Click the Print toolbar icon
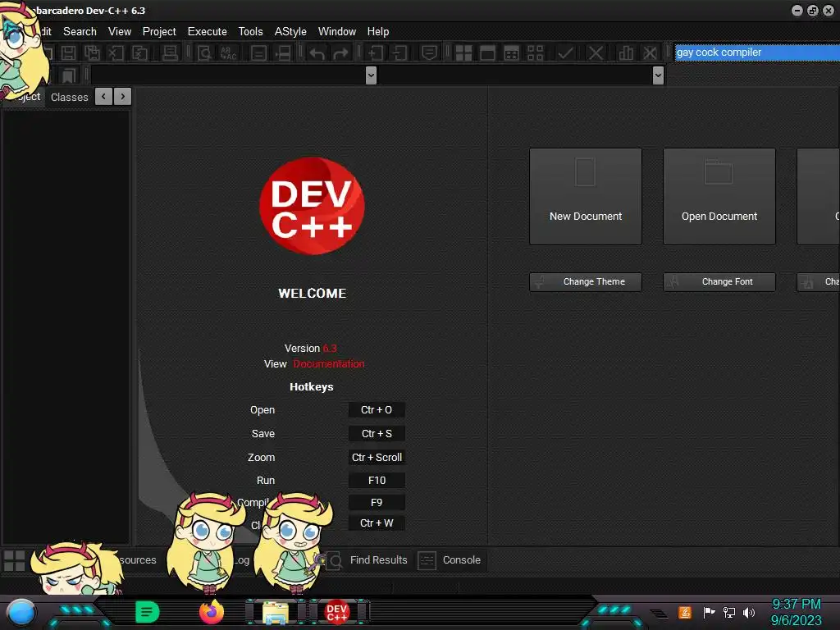 coord(170,53)
